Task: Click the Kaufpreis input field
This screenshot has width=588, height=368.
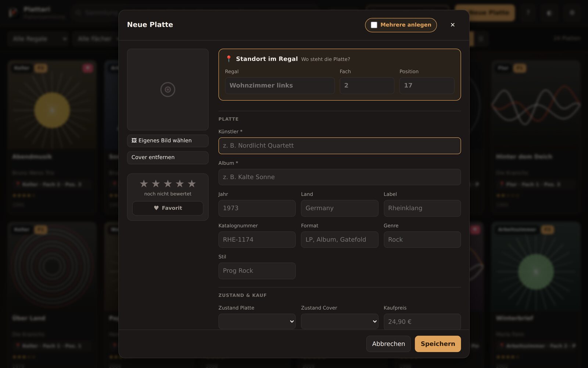Action: [422, 322]
